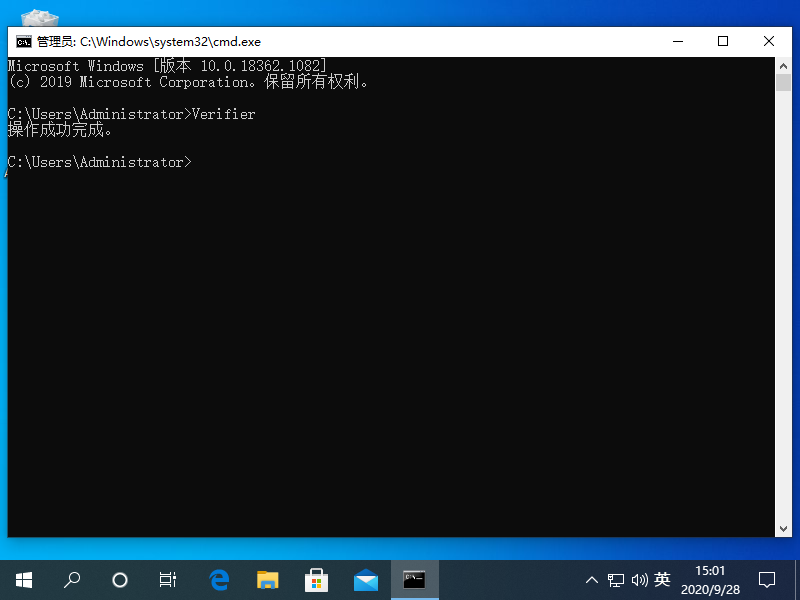
Task: Open the Recycle Bin desktop icon
Action: point(38,18)
